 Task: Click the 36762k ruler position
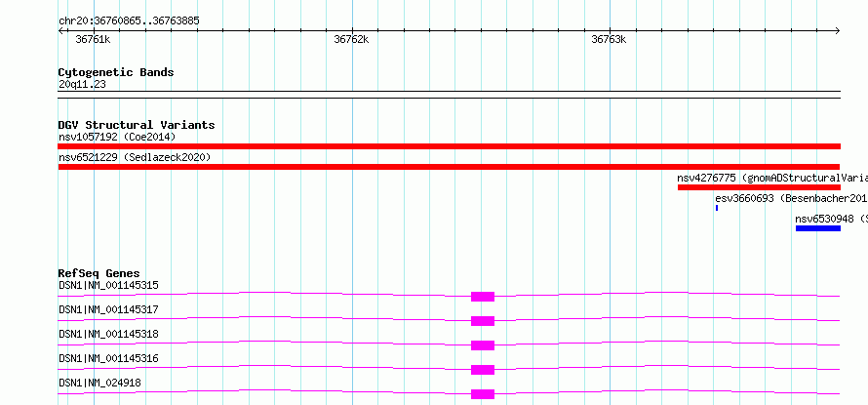tap(351, 40)
